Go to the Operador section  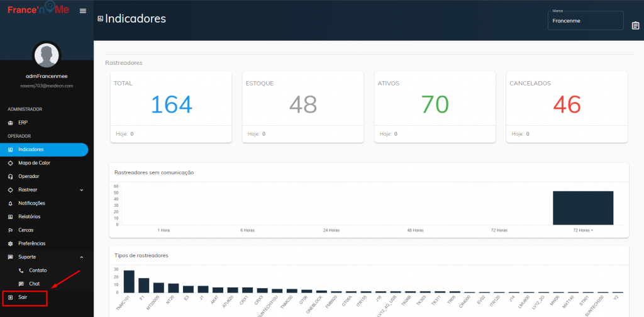(44, 177)
